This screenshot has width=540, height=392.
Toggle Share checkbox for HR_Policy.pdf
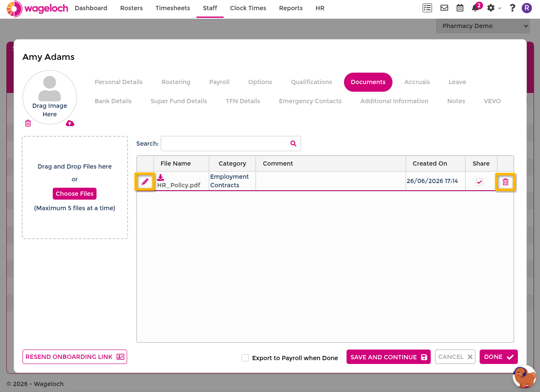pyautogui.click(x=479, y=182)
